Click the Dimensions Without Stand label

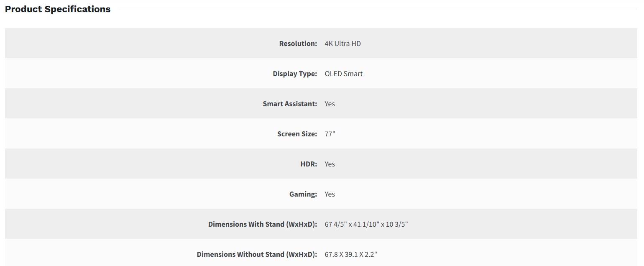(257, 254)
